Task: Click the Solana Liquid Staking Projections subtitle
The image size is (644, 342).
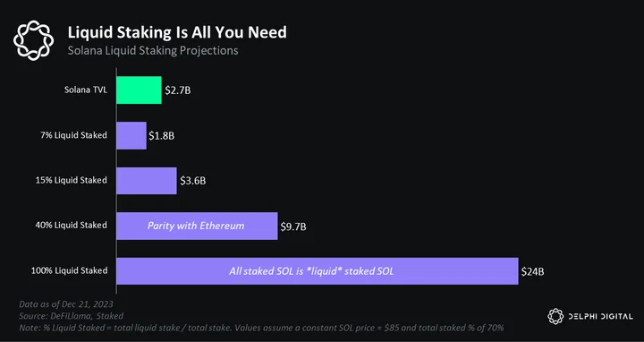Action: coord(153,50)
